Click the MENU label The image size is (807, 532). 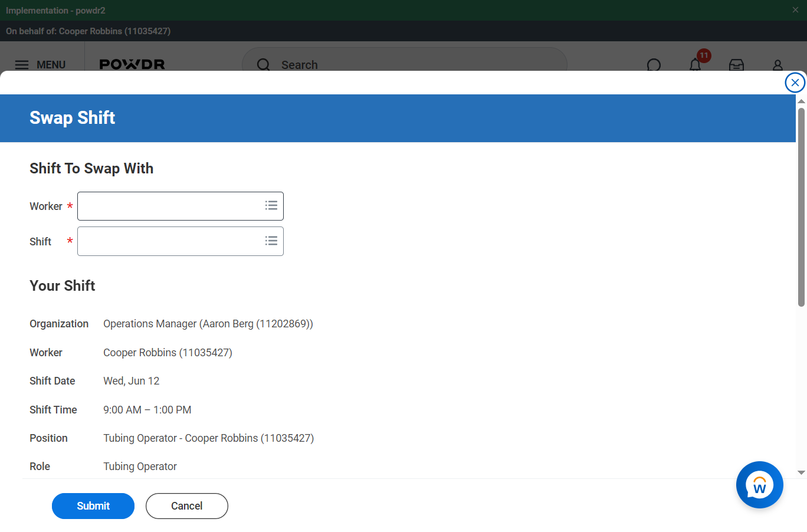51,65
